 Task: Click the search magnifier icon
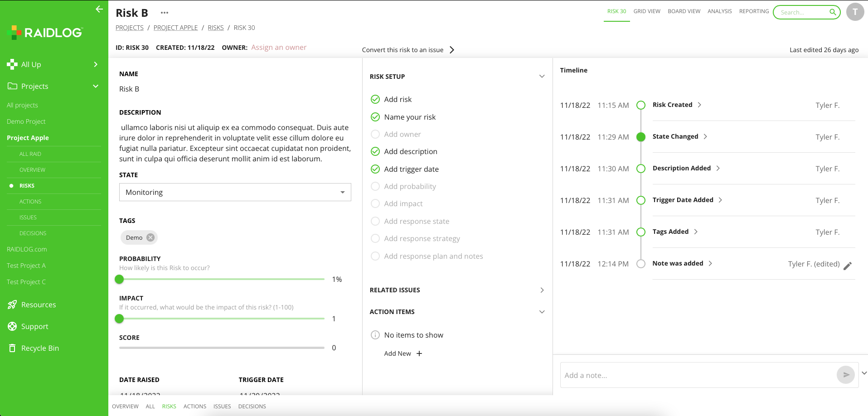(833, 12)
